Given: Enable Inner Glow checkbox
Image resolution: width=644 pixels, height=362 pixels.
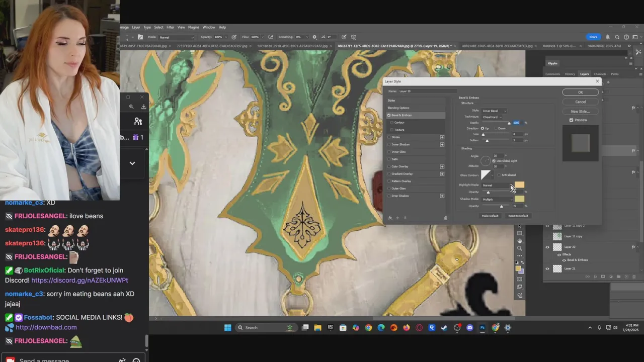Looking at the screenshot, I should (389, 152).
